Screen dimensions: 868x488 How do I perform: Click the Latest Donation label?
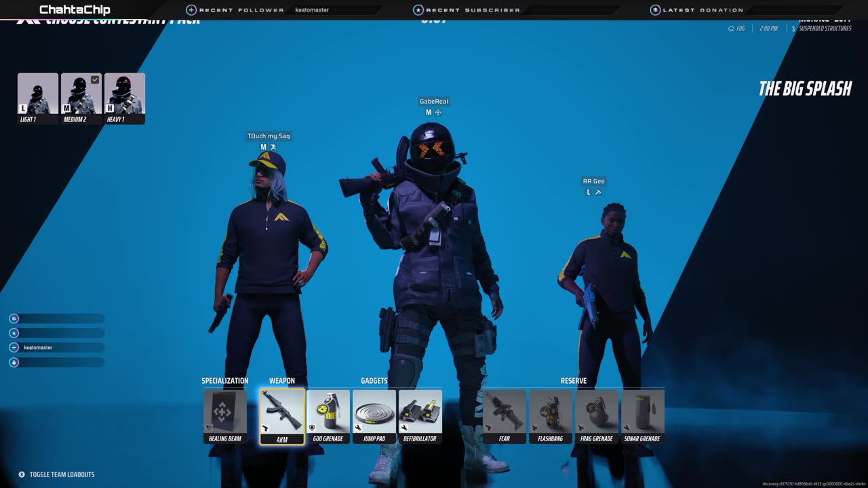(x=703, y=10)
